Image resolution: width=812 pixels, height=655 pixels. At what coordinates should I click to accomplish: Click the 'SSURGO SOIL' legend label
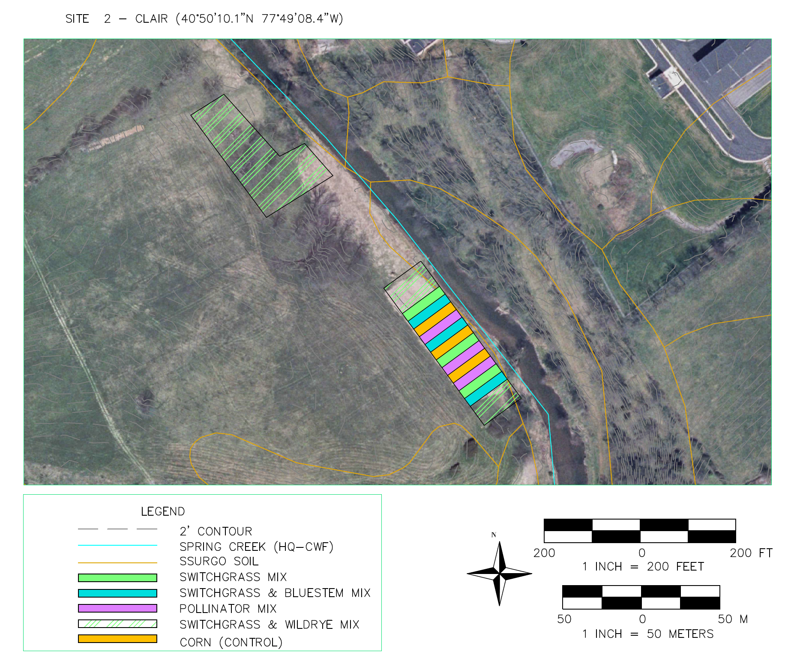pos(219,562)
